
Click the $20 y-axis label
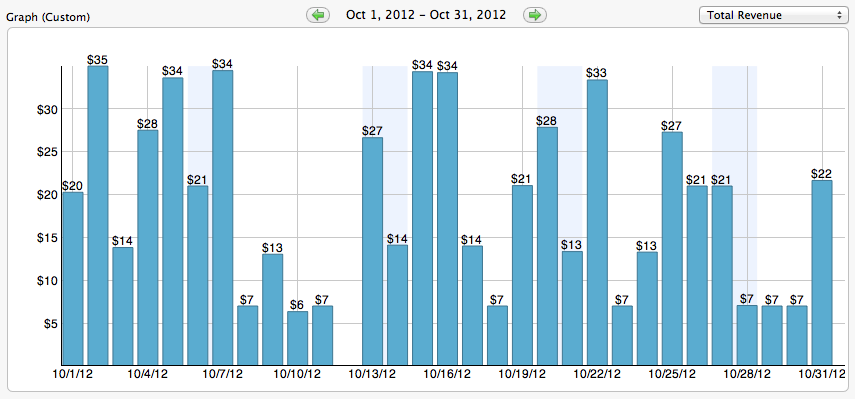[x=47, y=195]
